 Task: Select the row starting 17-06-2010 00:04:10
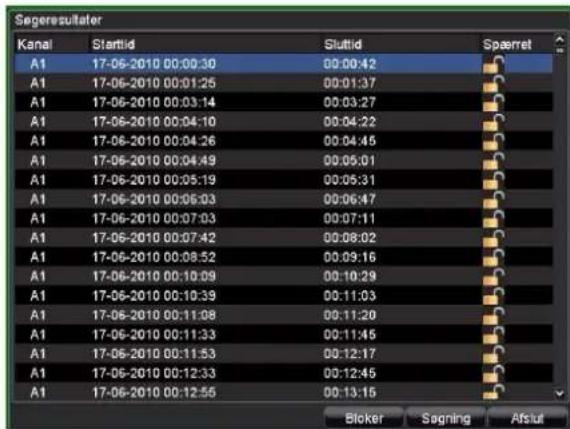click(x=284, y=122)
